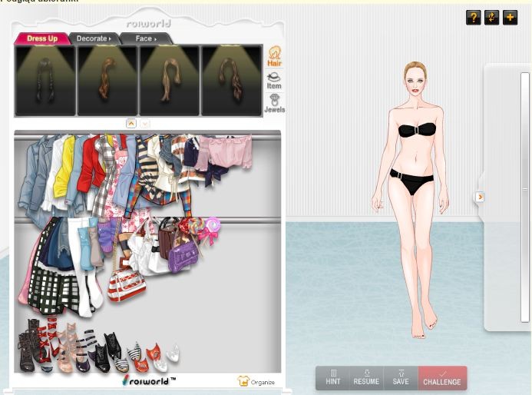Start the red CHALLENGE button
532x395 pixels.
442,377
